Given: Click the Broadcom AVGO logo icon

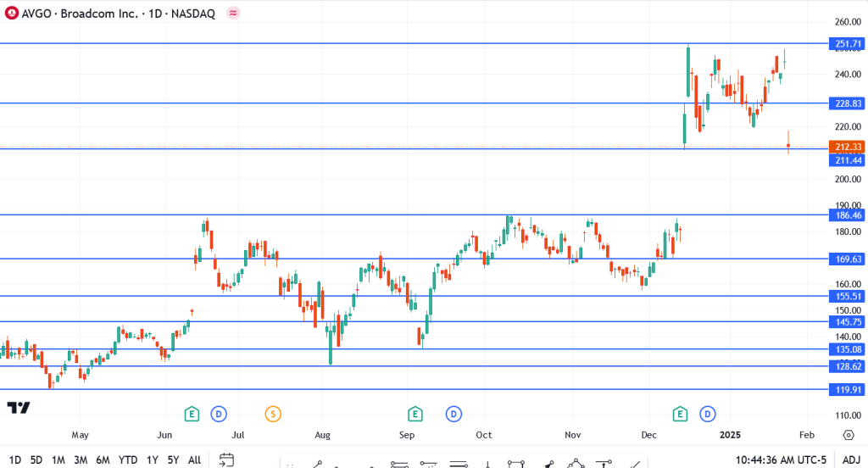Looking at the screenshot, I should tap(12, 14).
